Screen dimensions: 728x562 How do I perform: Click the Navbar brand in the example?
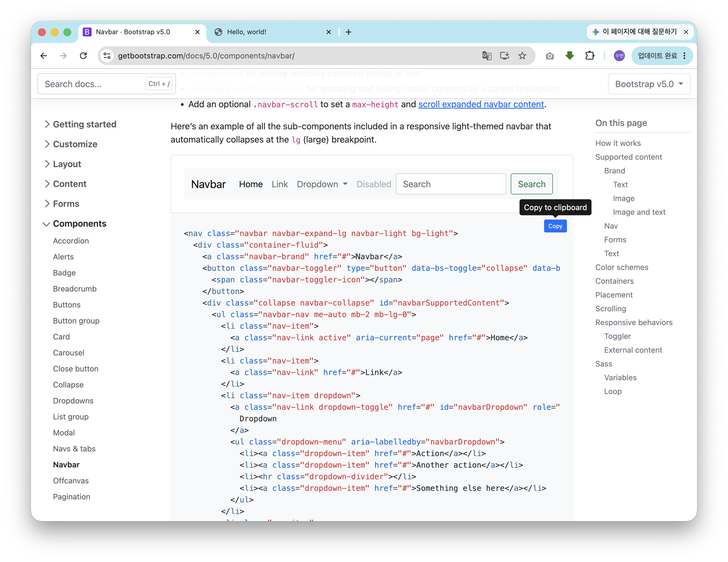208,184
